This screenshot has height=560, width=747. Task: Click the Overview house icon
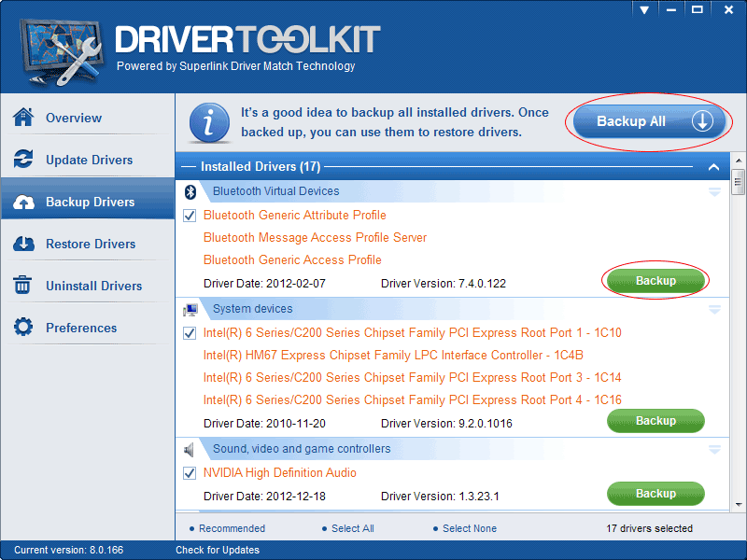(23, 118)
